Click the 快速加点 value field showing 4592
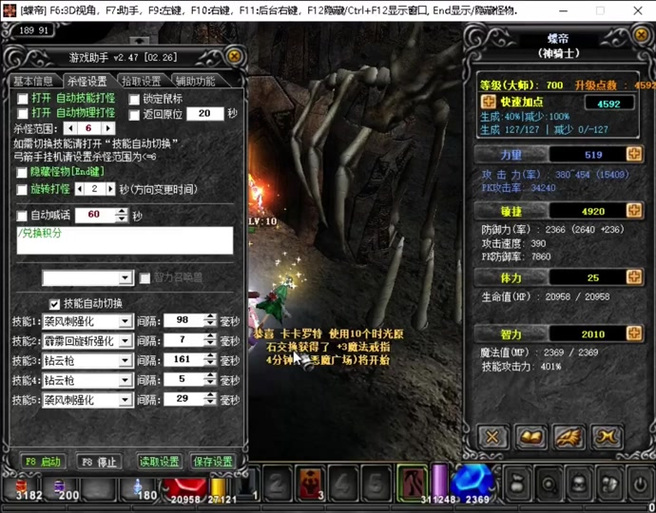 609,103
